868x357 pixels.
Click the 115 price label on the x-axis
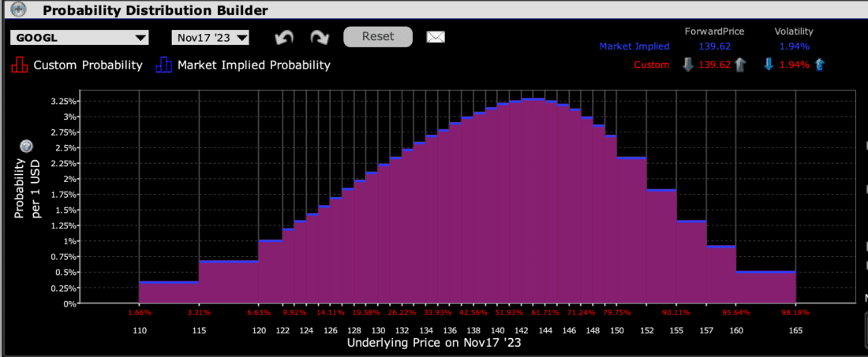point(199,330)
